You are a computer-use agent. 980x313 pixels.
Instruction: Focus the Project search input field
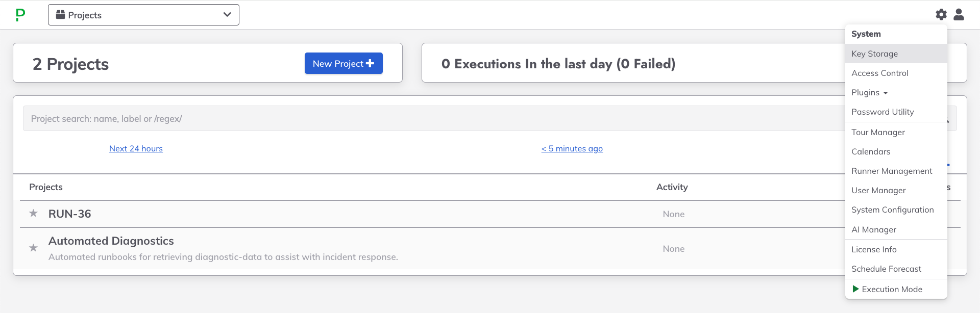434,118
